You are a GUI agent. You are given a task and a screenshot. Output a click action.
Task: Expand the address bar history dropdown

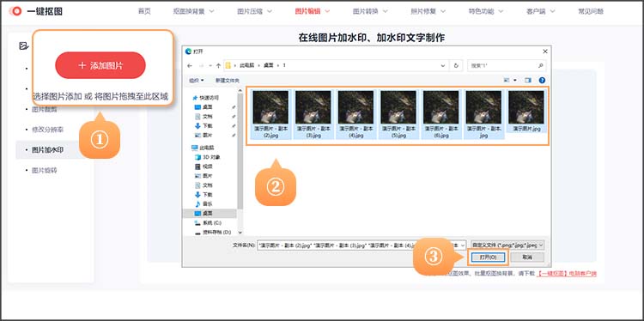pyautogui.click(x=443, y=66)
